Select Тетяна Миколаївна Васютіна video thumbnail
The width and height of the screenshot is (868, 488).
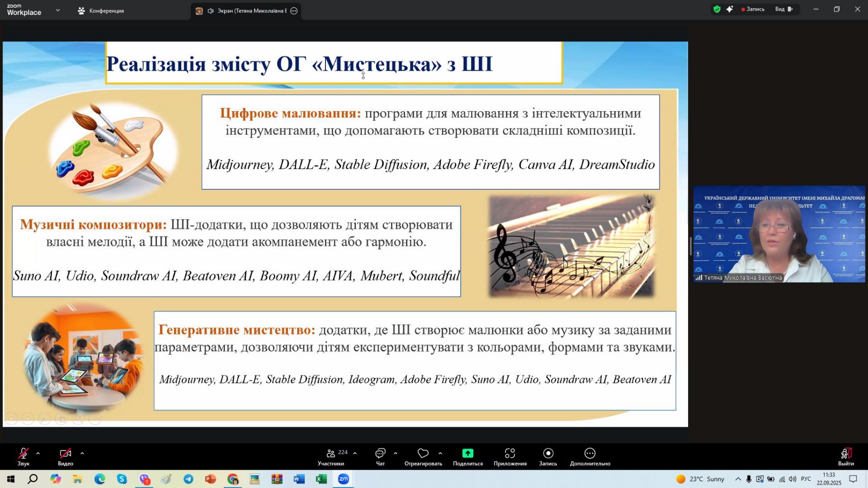(x=779, y=234)
